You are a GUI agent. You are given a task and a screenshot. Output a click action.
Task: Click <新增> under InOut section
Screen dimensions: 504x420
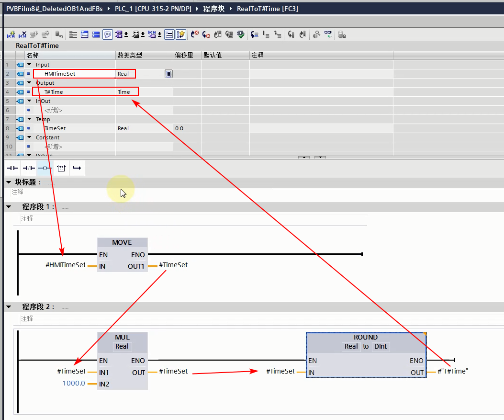(x=53, y=110)
